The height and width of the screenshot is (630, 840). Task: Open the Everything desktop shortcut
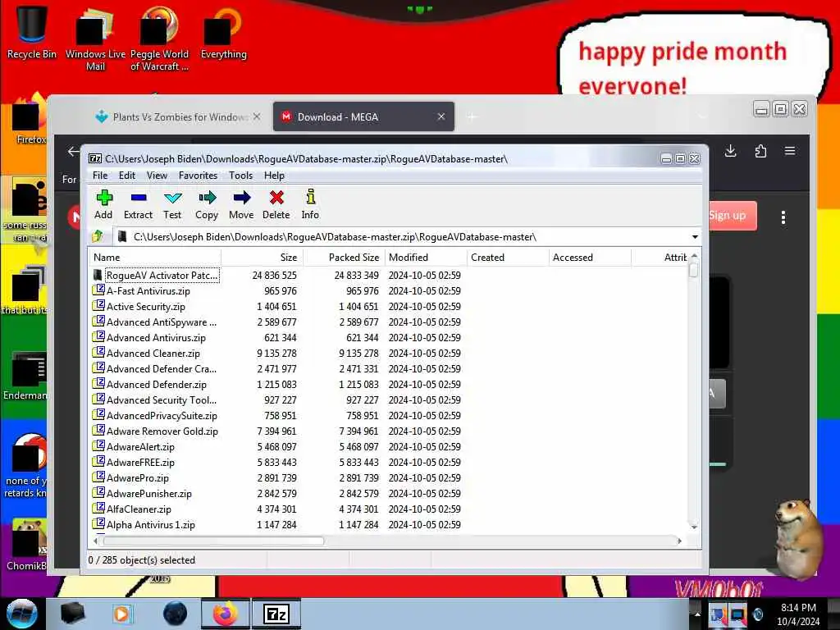tap(223, 32)
